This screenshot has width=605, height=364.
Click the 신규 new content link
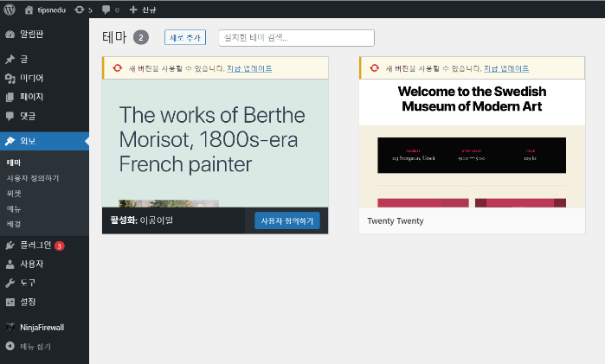149,10
